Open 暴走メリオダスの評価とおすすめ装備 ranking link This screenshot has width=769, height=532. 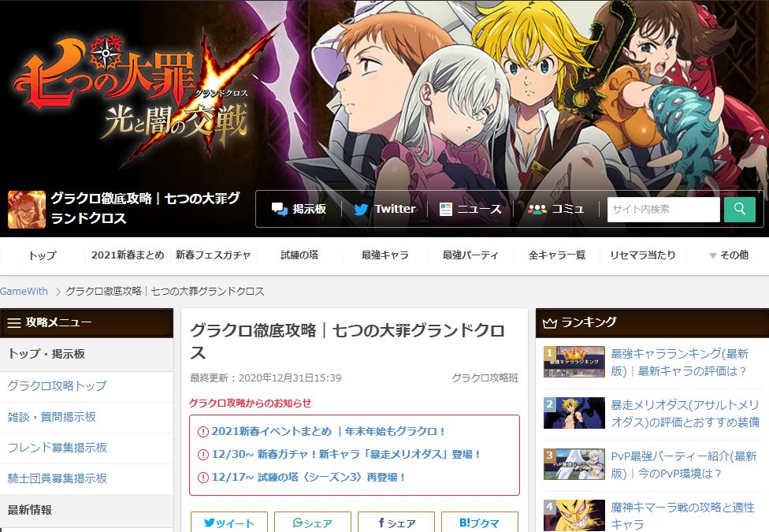click(685, 413)
